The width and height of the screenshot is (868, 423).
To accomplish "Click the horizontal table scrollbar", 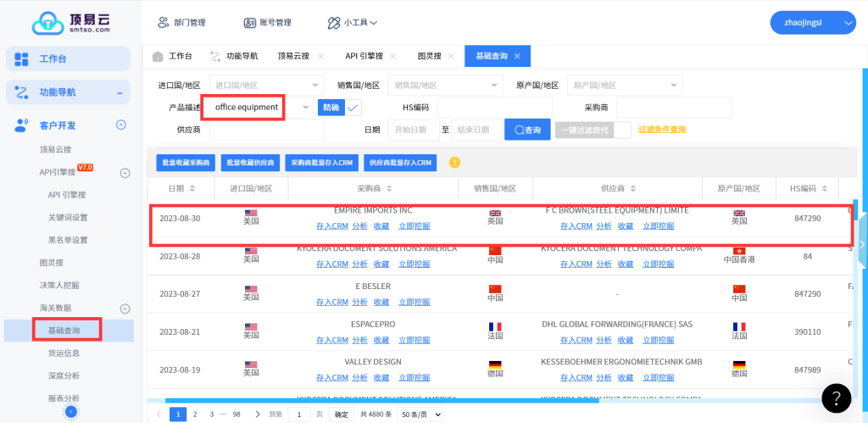I will point(424,400).
